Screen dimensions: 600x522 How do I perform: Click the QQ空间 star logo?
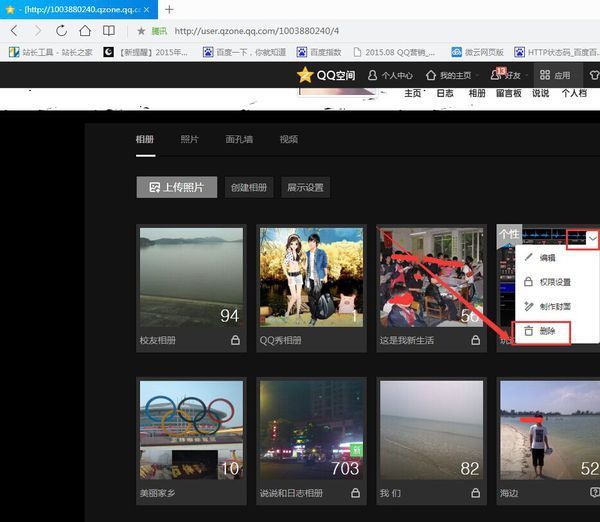point(305,75)
